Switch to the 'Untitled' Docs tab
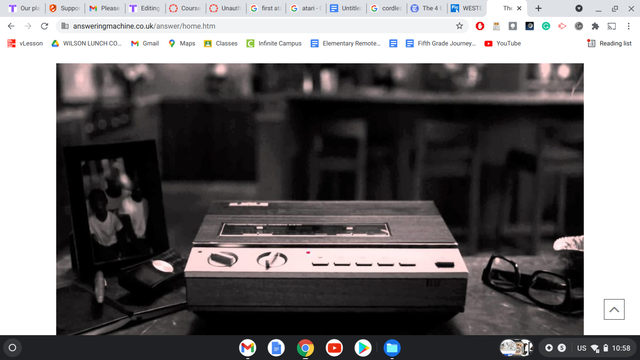The image size is (640, 360). click(346, 8)
